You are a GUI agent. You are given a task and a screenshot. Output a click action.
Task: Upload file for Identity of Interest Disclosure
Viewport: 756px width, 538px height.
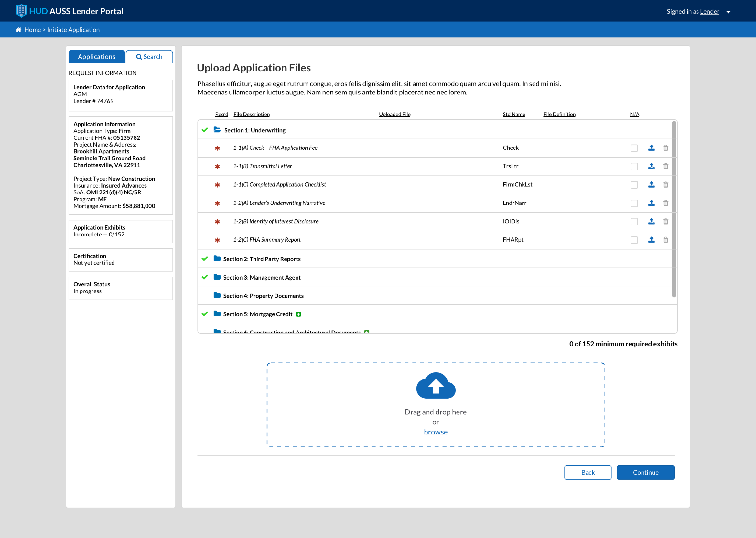click(x=651, y=221)
